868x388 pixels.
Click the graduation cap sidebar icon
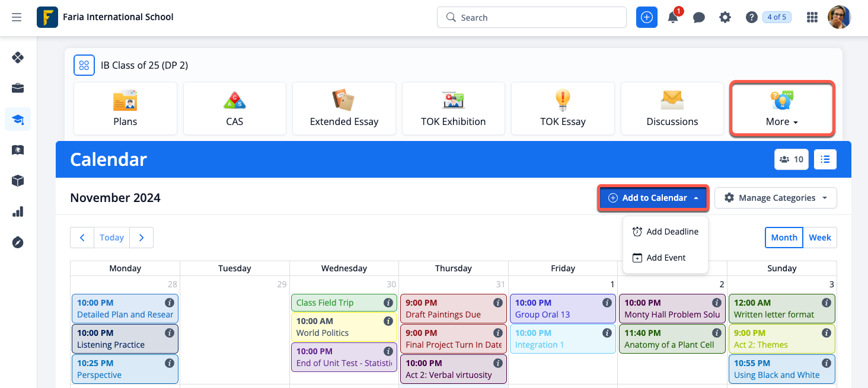[x=18, y=120]
